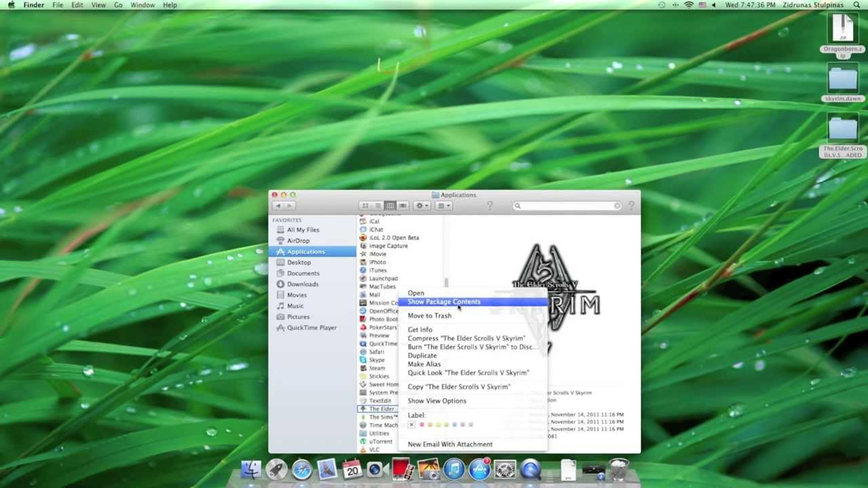Open App Store in Dock

[x=479, y=469]
